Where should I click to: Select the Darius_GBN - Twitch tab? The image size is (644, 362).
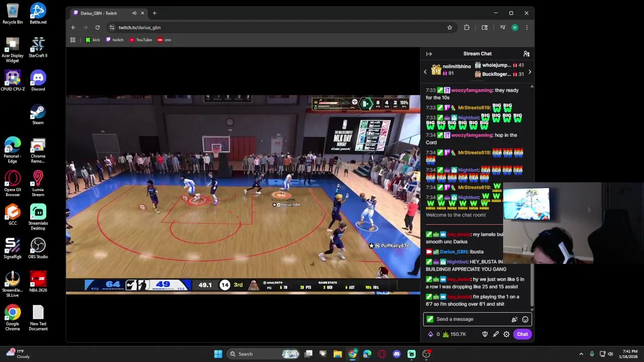(108, 13)
